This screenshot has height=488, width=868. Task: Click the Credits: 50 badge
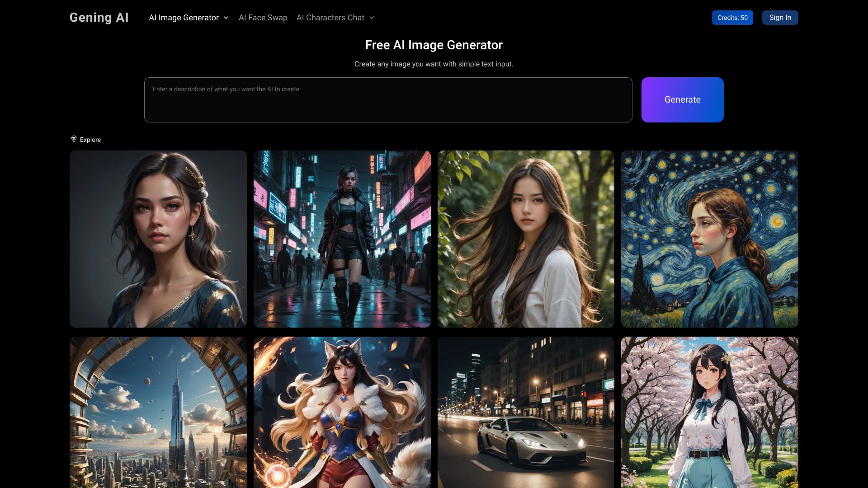732,18
